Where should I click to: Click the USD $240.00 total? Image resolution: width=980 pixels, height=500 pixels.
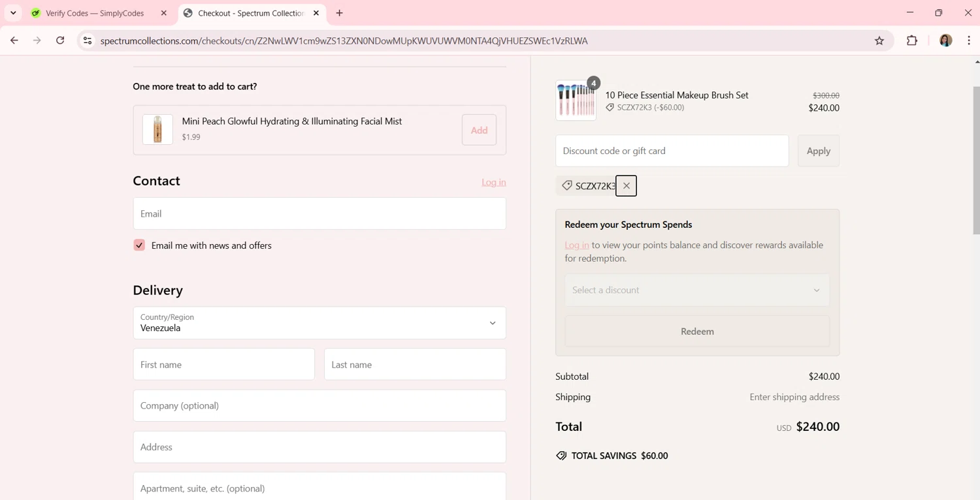coord(808,427)
